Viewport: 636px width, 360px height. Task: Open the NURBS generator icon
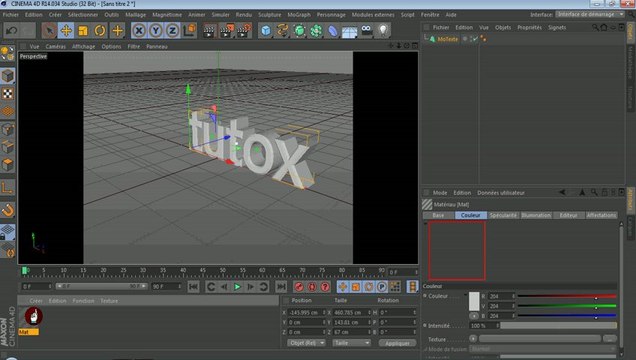click(x=299, y=31)
